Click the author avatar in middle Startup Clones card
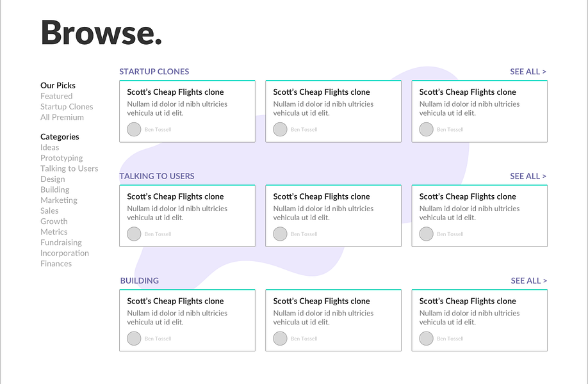588x384 pixels. tap(280, 129)
